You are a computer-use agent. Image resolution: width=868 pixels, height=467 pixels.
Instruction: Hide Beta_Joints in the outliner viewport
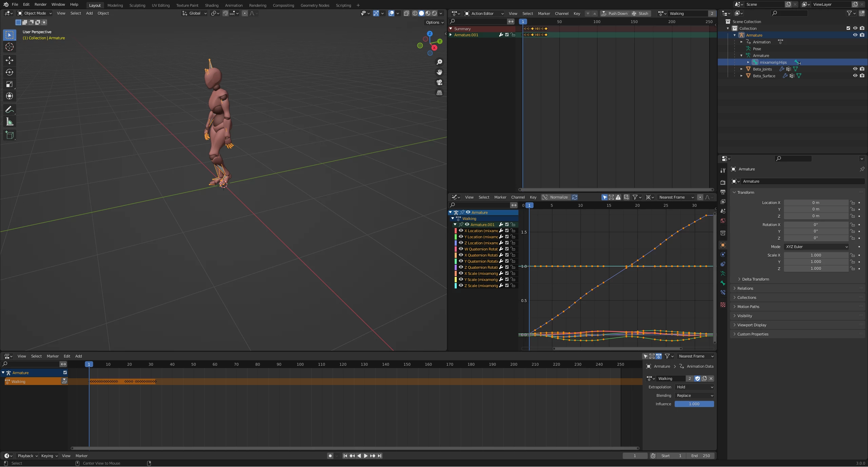pyautogui.click(x=855, y=69)
